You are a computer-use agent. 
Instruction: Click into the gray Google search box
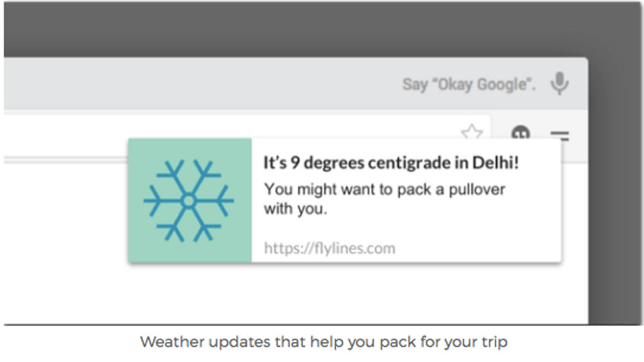click(296, 83)
